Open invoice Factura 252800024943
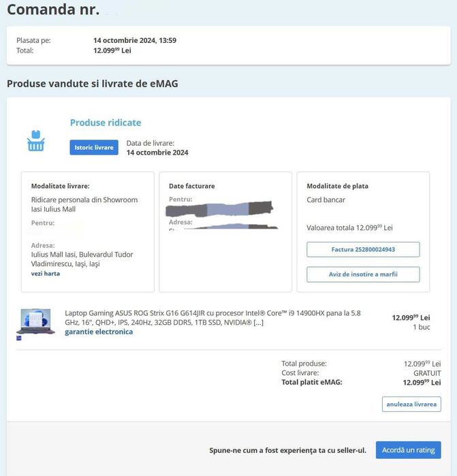The width and height of the screenshot is (457, 476). [363, 249]
